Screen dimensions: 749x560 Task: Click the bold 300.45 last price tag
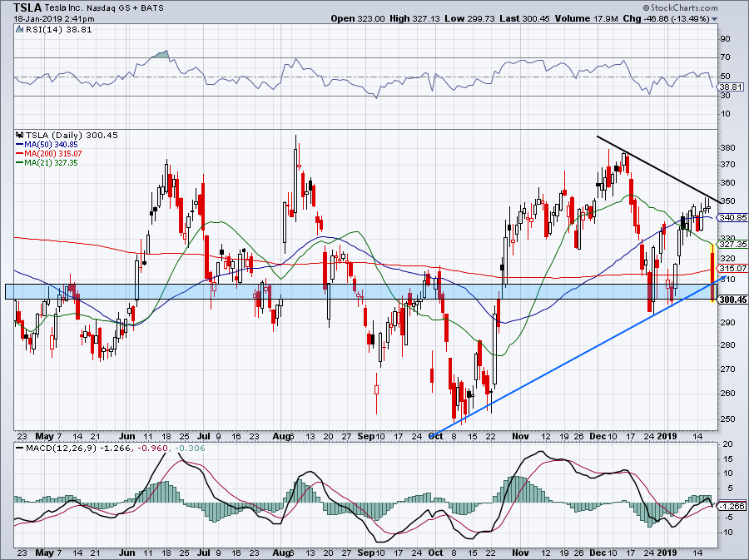click(732, 300)
